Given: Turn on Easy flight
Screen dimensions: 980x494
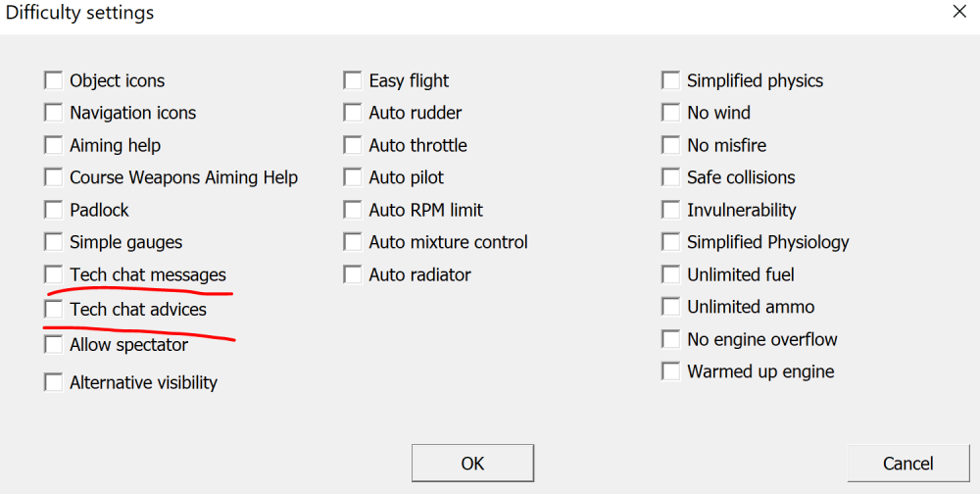Looking at the screenshot, I should click(352, 80).
